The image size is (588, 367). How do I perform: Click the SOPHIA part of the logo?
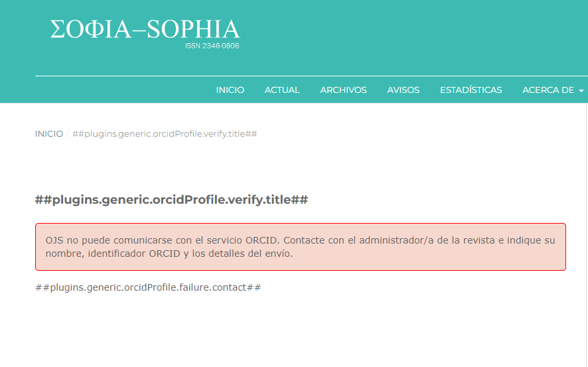pos(193,30)
